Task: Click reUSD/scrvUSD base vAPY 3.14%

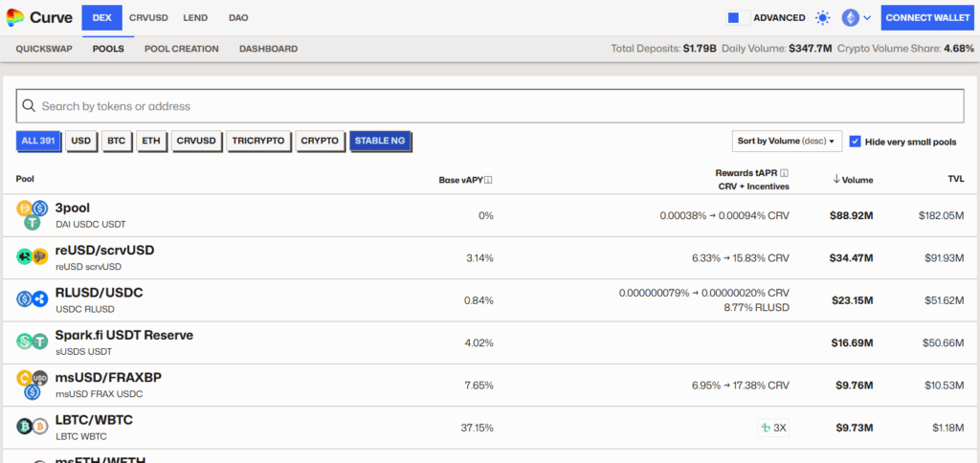Action: [x=480, y=258]
